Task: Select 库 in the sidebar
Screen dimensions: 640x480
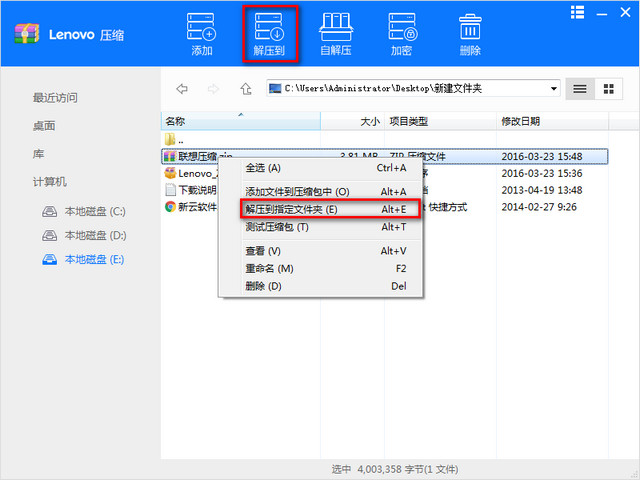Action: pyautogui.click(x=38, y=154)
